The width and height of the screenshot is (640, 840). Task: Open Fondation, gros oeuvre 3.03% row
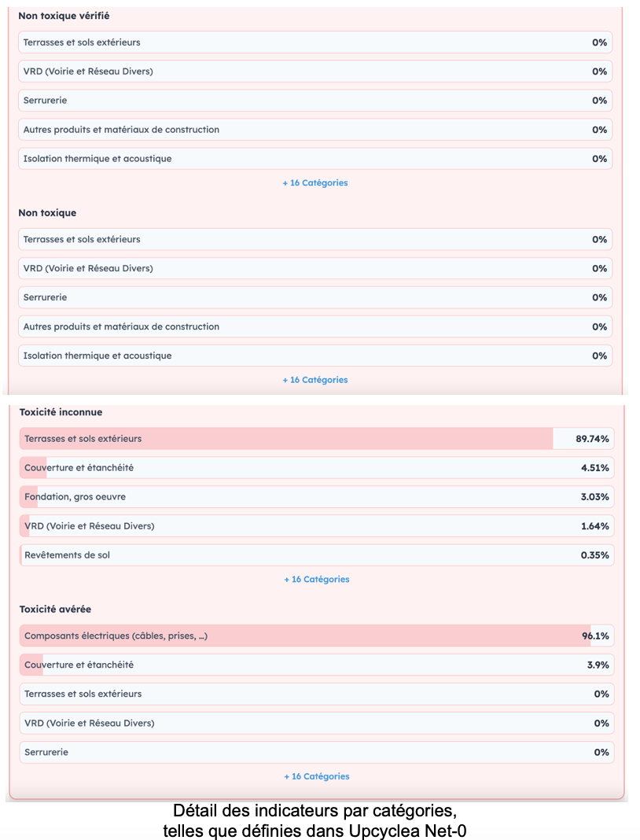tap(317, 496)
